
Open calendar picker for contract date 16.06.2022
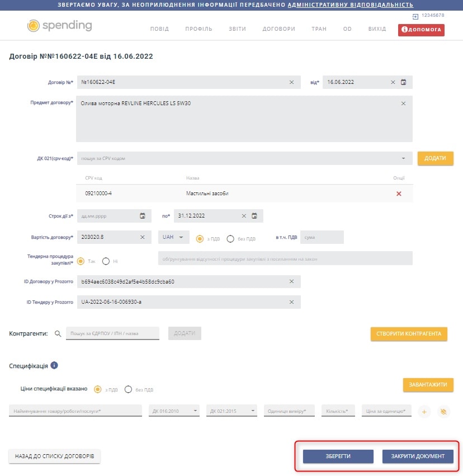[403, 82]
